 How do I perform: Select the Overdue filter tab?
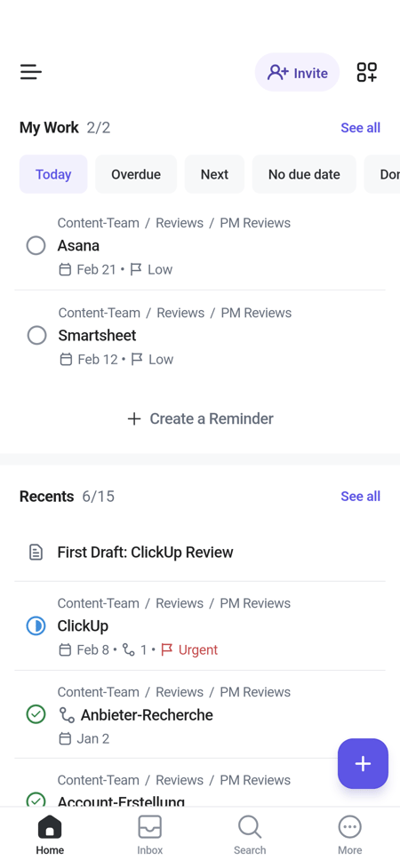[136, 174]
